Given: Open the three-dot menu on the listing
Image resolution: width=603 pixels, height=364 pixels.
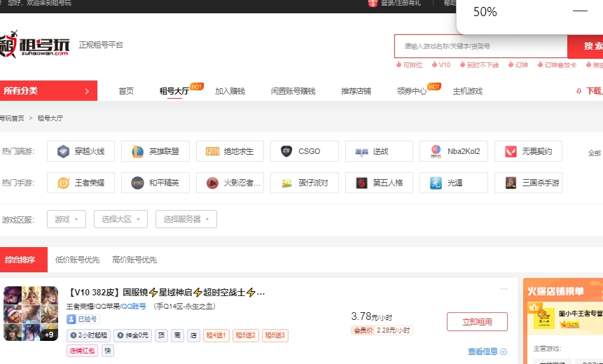Looking at the screenshot, I should (x=504, y=288).
